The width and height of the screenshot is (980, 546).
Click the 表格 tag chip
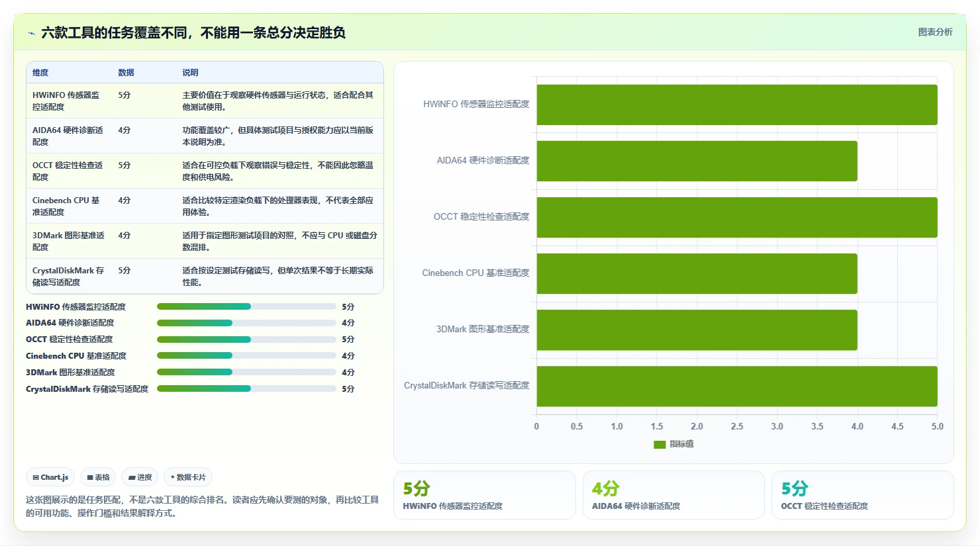coord(98,477)
